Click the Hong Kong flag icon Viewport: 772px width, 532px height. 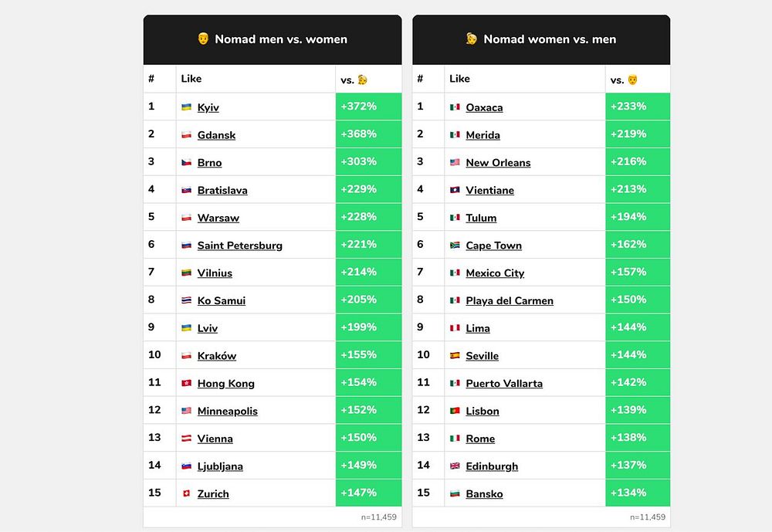(186, 383)
